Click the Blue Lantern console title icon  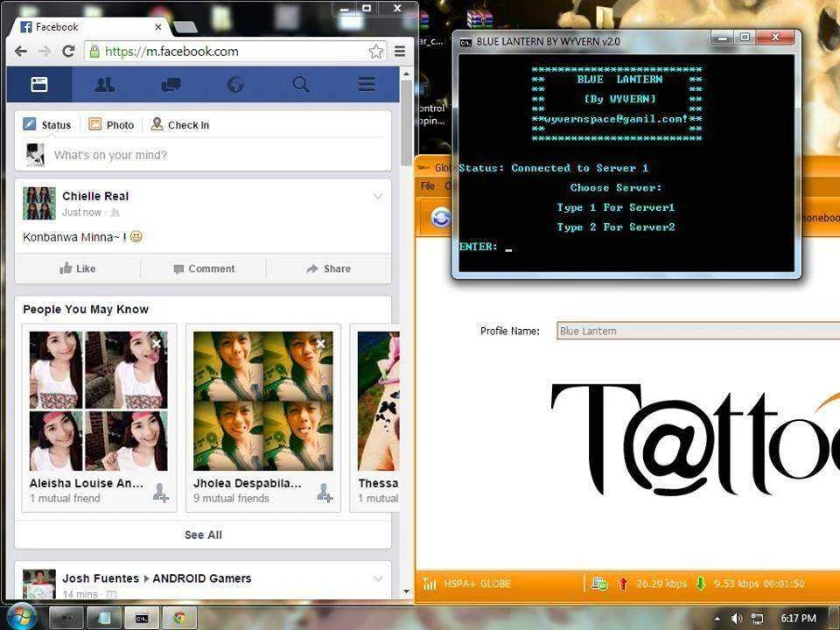click(465, 42)
